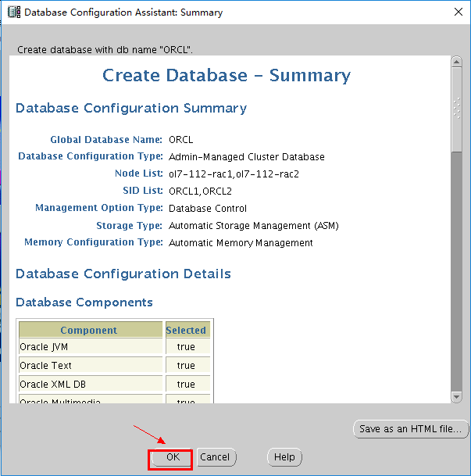Click the Global Database Name label
The width and height of the screenshot is (471, 476).
tap(106, 139)
